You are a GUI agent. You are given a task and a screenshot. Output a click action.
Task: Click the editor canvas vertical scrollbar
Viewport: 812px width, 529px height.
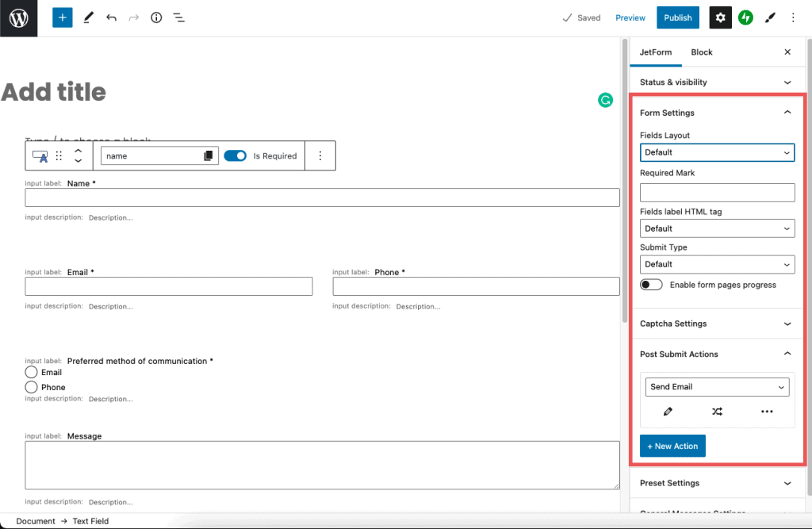pyautogui.click(x=625, y=182)
